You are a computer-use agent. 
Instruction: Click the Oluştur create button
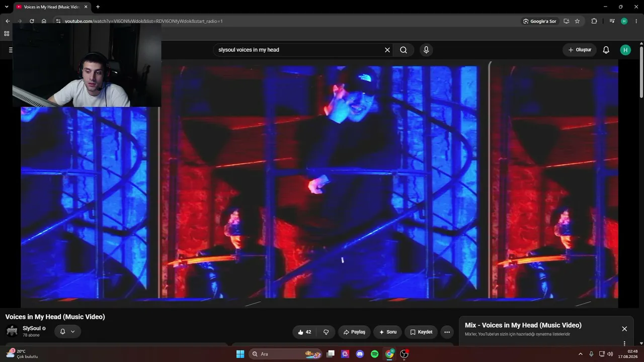pyautogui.click(x=580, y=50)
